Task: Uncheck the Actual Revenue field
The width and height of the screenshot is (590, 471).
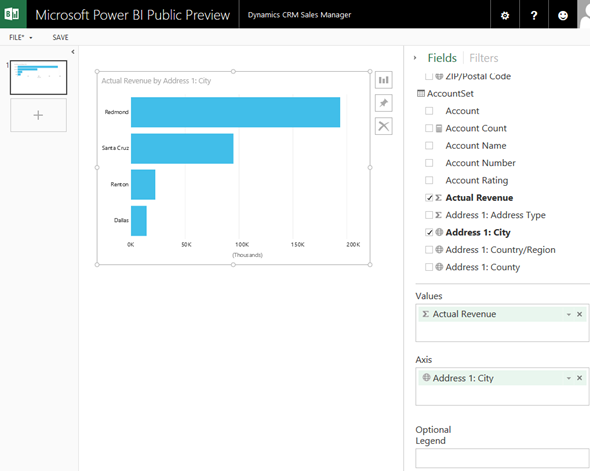Action: tap(429, 198)
